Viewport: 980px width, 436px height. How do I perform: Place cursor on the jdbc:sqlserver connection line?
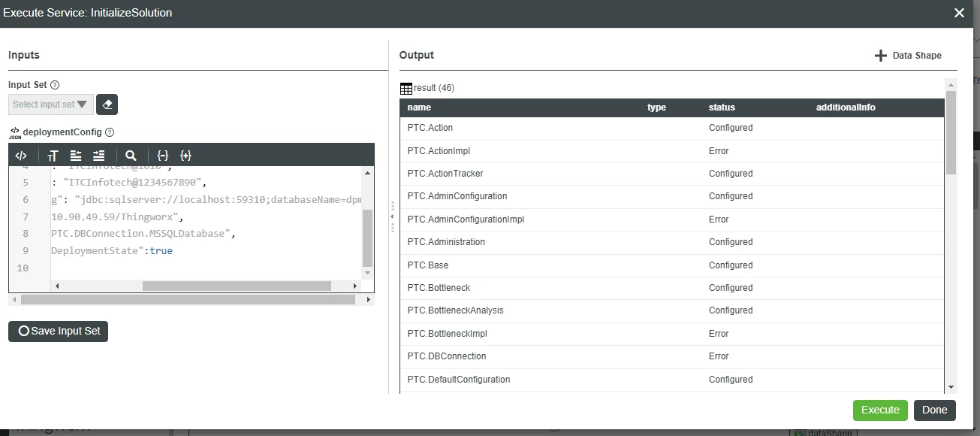click(x=207, y=200)
